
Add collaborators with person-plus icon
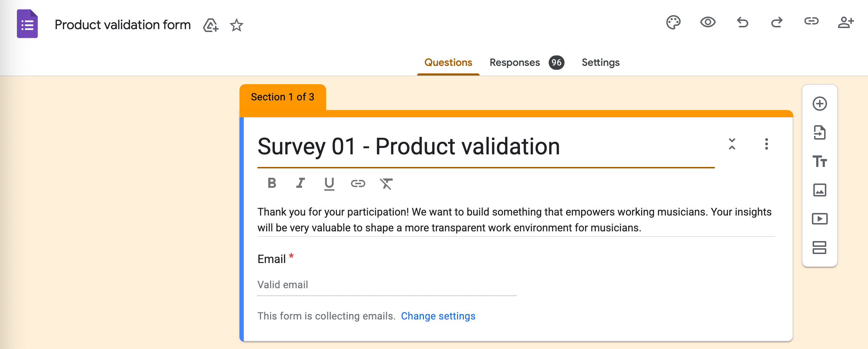(846, 22)
